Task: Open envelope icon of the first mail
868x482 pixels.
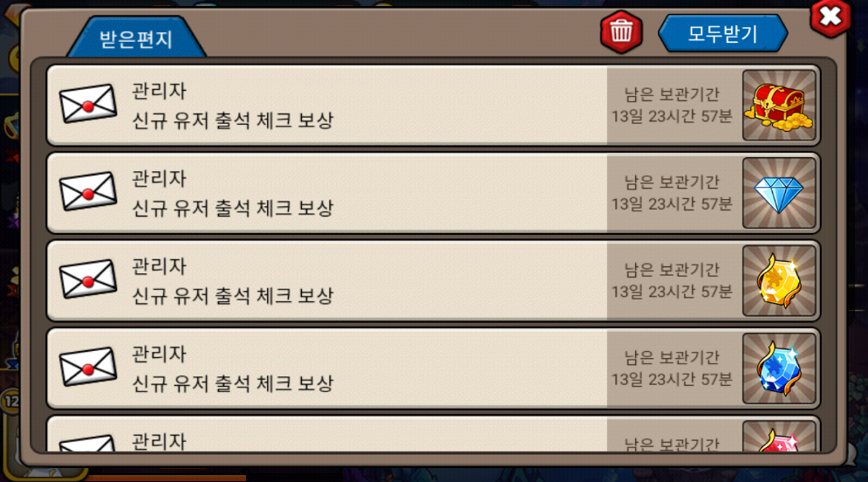Action: click(x=88, y=104)
